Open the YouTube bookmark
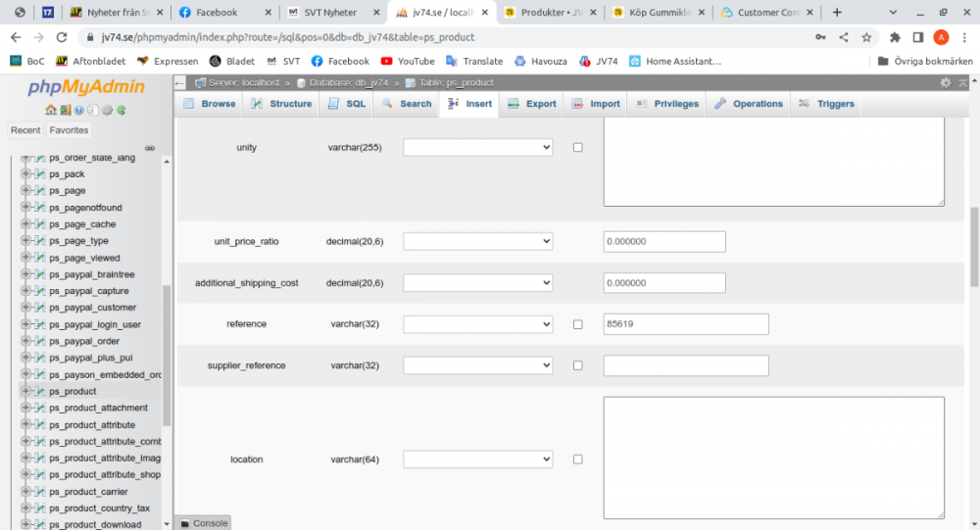The height and width of the screenshot is (530, 980). 408,62
